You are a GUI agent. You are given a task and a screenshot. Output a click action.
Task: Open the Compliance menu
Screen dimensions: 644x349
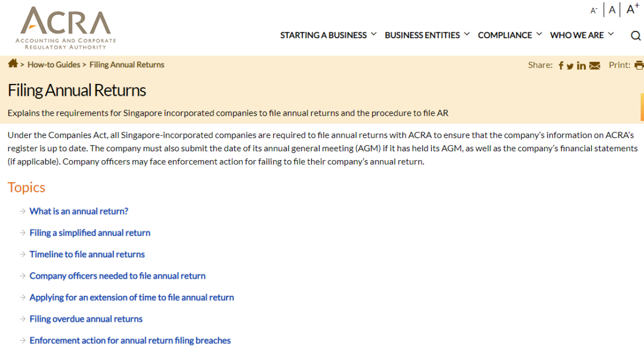pyautogui.click(x=505, y=35)
